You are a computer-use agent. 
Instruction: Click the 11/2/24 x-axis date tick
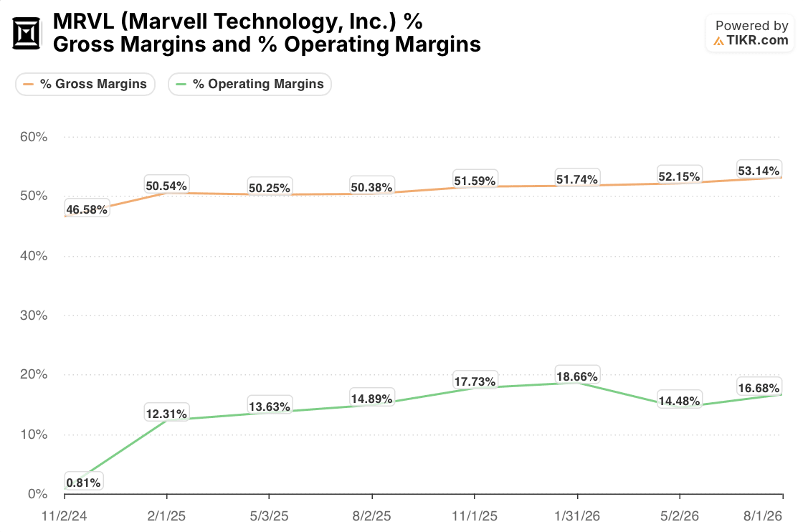coord(64,516)
